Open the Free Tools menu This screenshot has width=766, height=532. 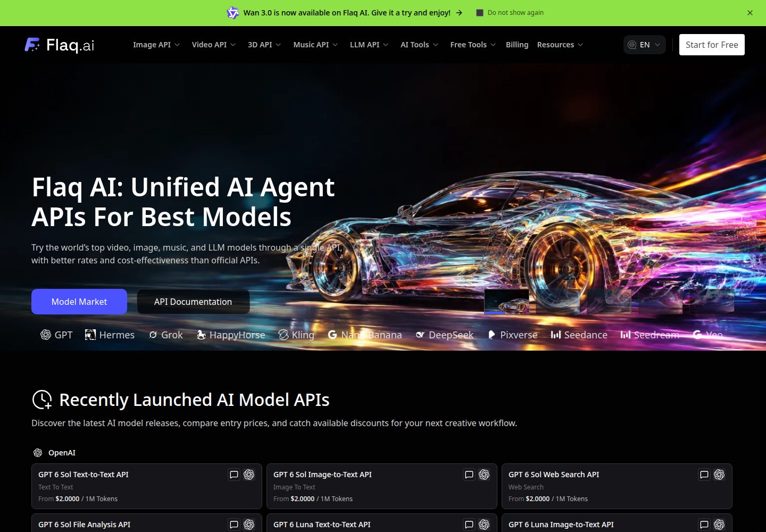coord(473,45)
